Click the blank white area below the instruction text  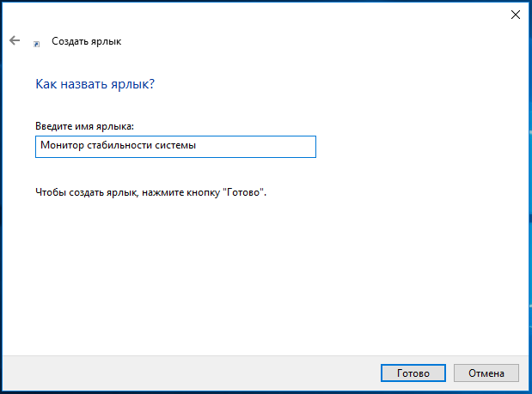click(258, 275)
